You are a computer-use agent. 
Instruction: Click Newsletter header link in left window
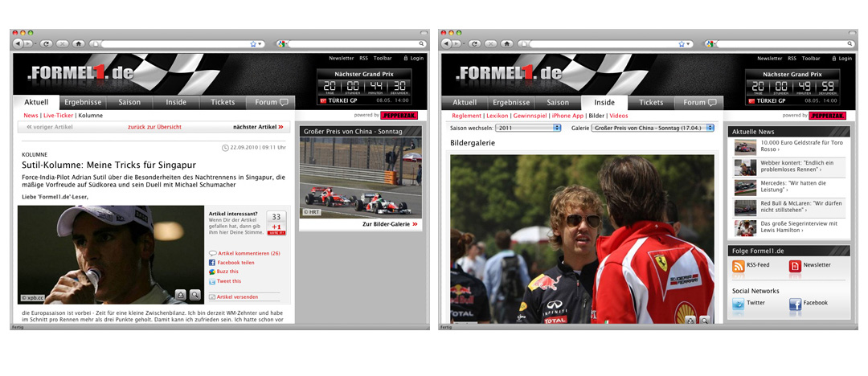[342, 58]
